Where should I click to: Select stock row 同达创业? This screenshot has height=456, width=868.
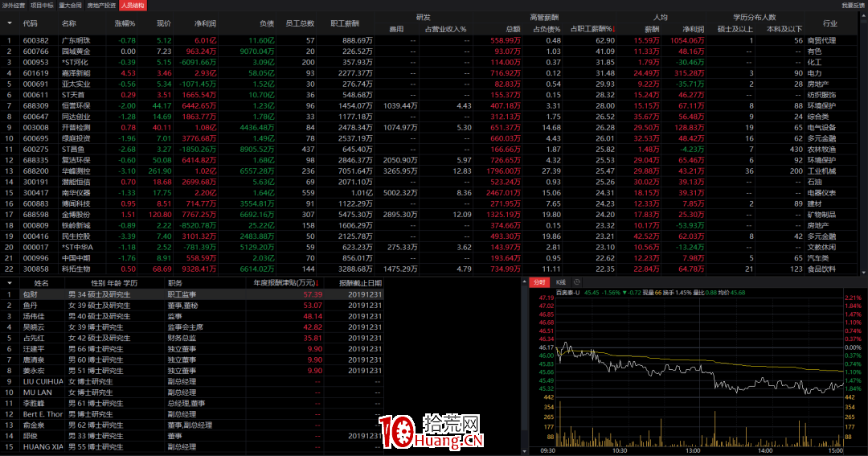tap(430, 117)
